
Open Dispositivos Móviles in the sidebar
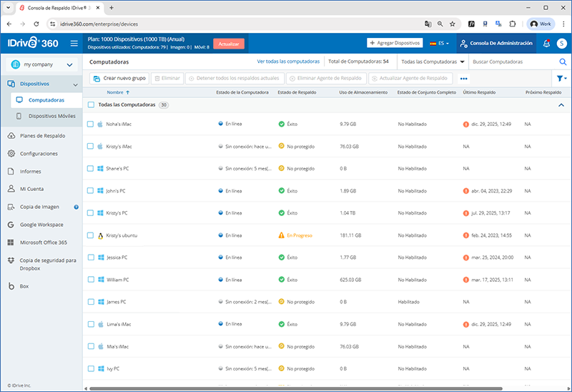(51, 116)
